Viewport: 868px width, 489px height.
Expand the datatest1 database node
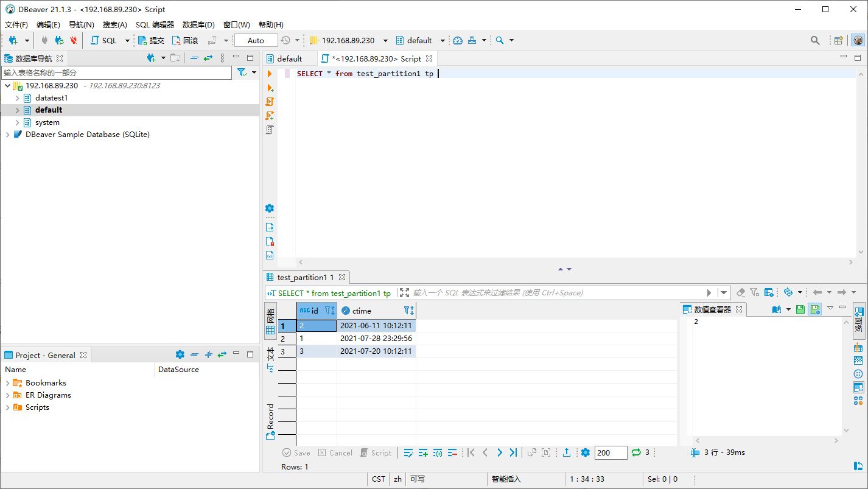coord(18,98)
